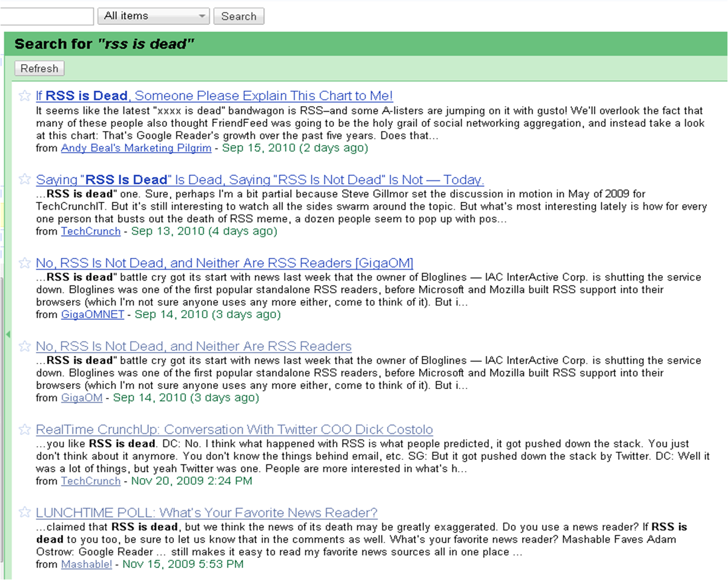This screenshot has width=728, height=580.
Task: Open 'RealTime CrunchUp' Dick Costolo headline
Action: [x=234, y=429]
